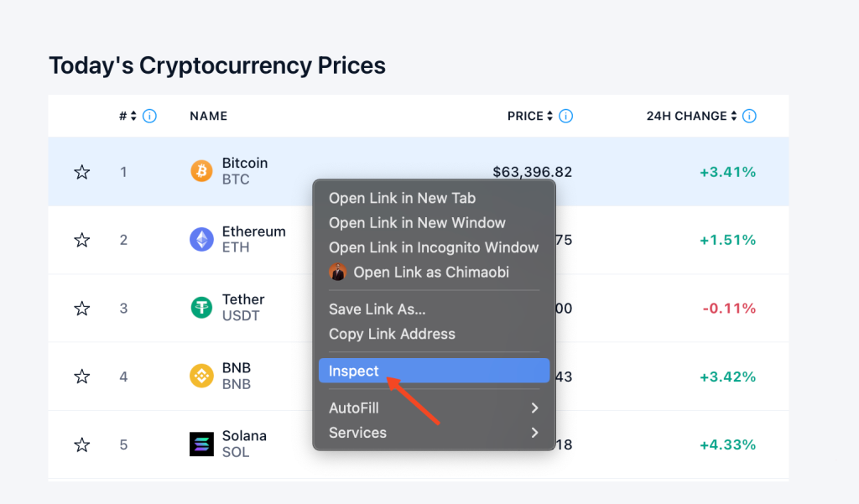
Task: Toggle favorite star for Tether
Action: 82,309
